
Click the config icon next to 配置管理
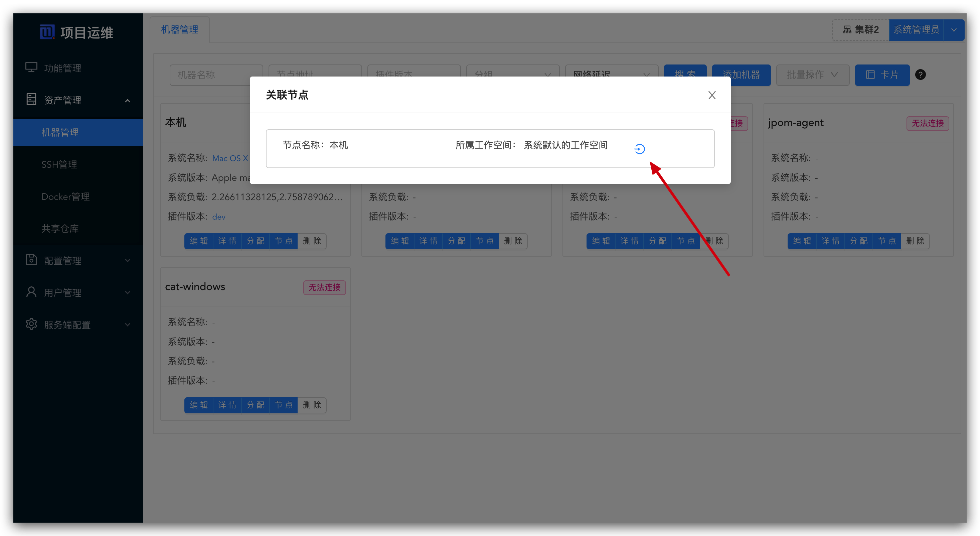point(31,260)
